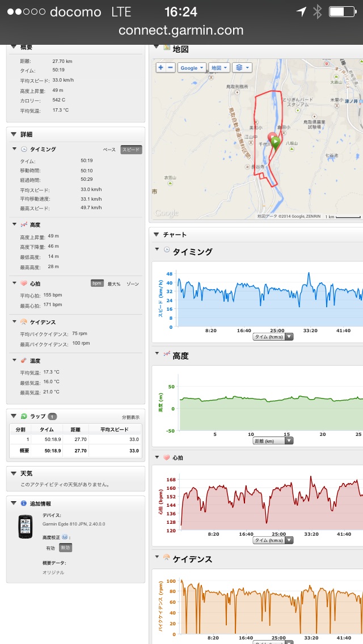Viewport: 363px width, 644px height.
Task: Click the Google logo on the map
Action: click(167, 213)
